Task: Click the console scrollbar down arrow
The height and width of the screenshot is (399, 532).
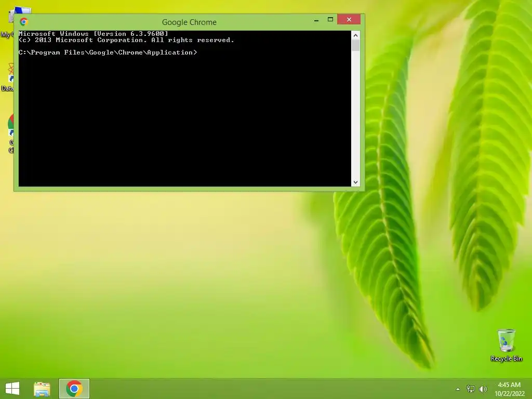Action: 355,182
